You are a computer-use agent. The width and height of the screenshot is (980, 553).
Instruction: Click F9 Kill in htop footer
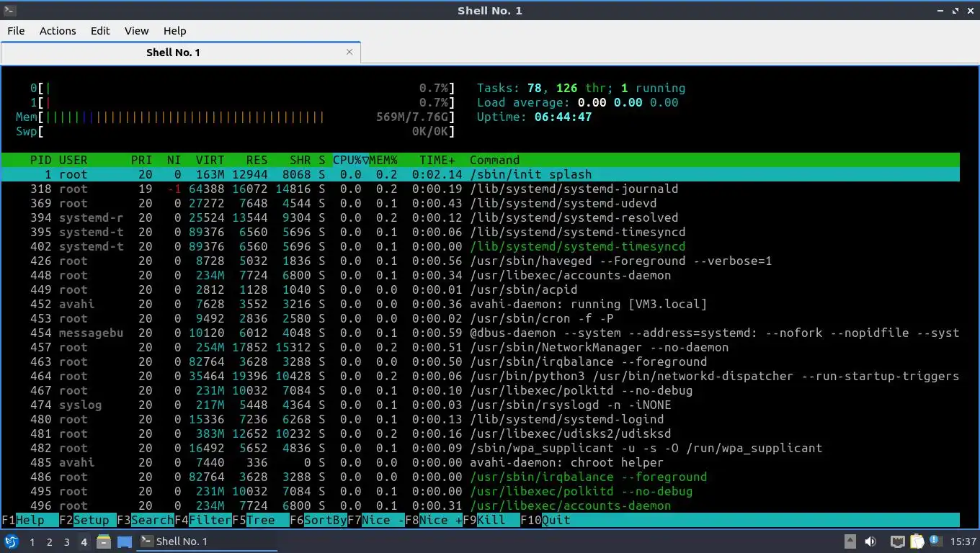[x=491, y=520]
